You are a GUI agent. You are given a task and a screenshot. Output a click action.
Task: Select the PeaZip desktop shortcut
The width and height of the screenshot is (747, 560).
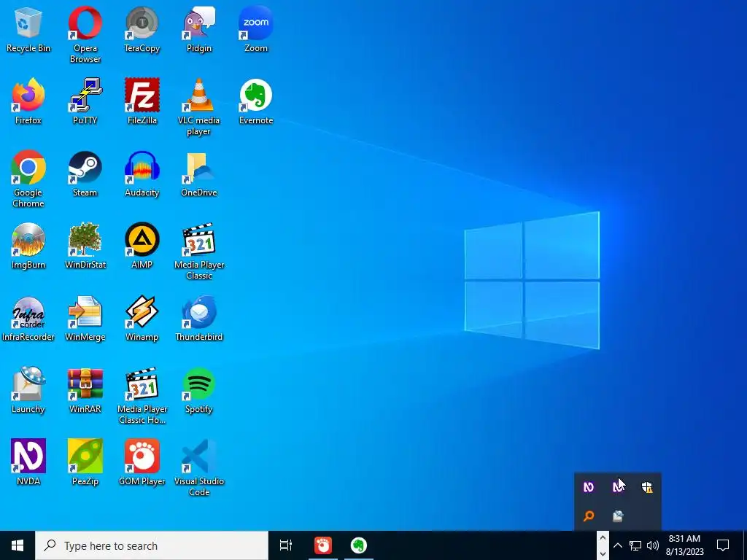click(85, 462)
